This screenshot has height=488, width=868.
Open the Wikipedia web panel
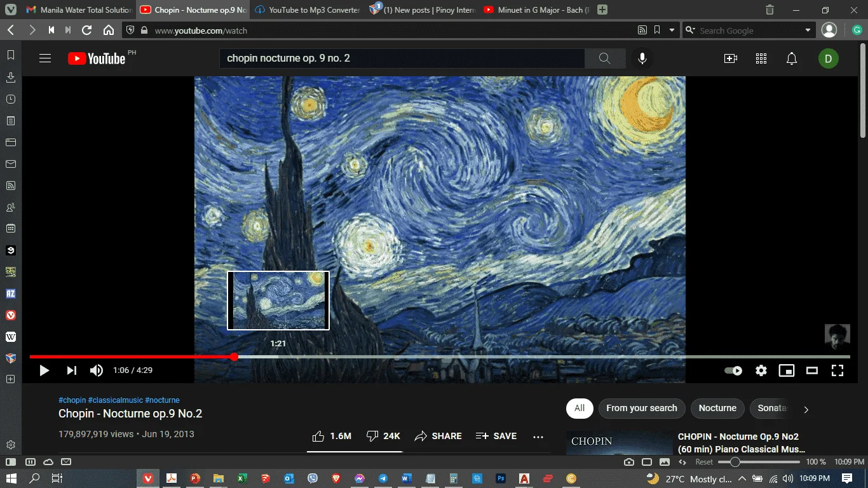[11, 336]
